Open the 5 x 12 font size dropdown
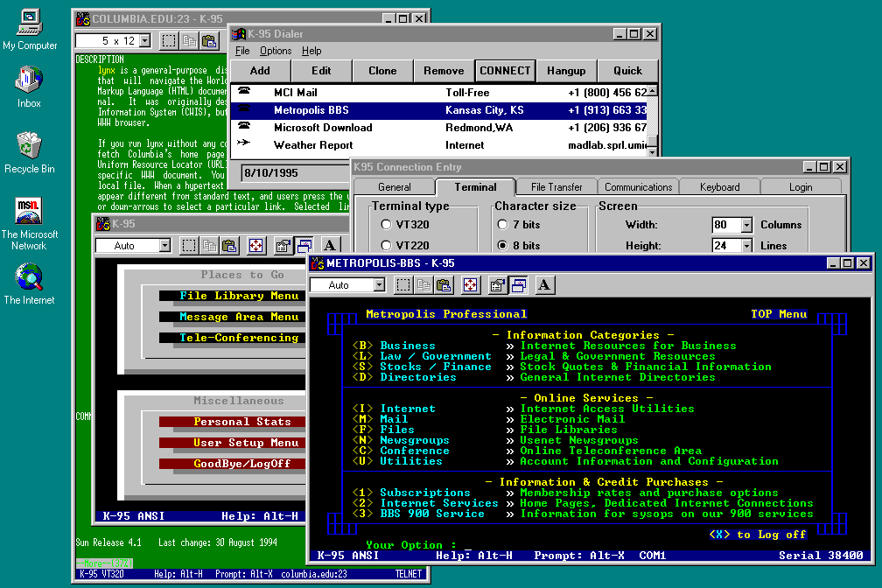 pos(146,40)
